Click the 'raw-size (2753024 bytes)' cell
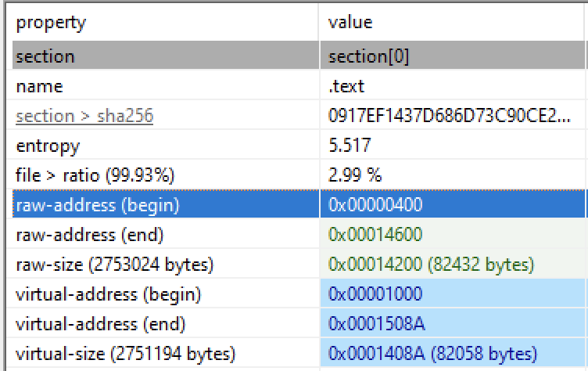Screen dimensions: 588x371 (x=114, y=265)
